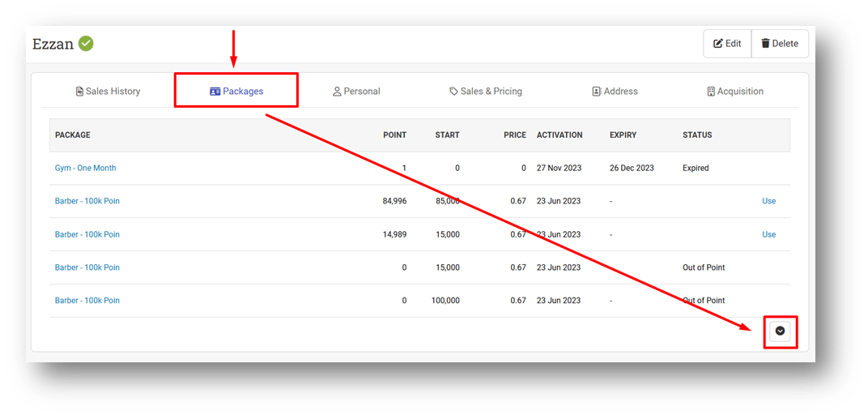Click the 27 Nov 2023 activation date
The width and height of the screenshot is (868, 415).
[x=560, y=168]
